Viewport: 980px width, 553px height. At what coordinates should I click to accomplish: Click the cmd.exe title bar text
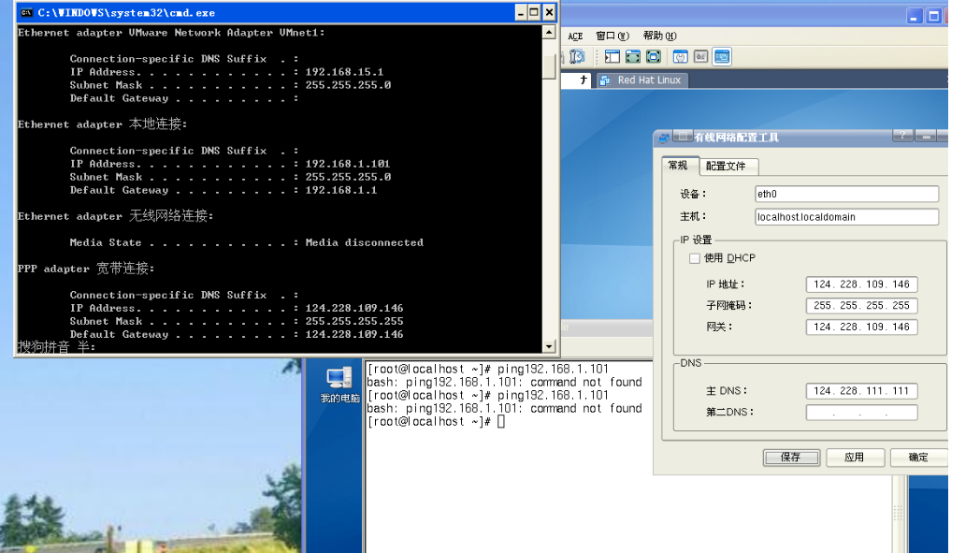(126, 12)
